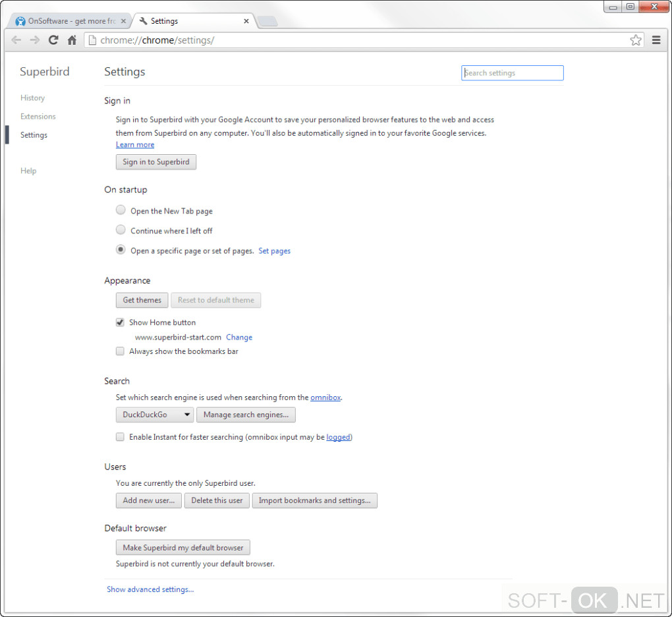
Task: Click Import bookmarks and settings button
Action: (x=314, y=500)
